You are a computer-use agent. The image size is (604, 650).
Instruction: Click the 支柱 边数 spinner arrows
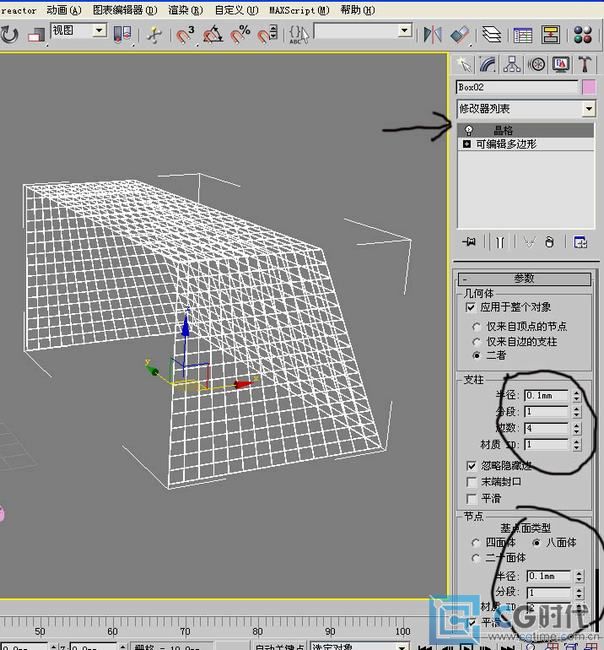tap(577, 428)
